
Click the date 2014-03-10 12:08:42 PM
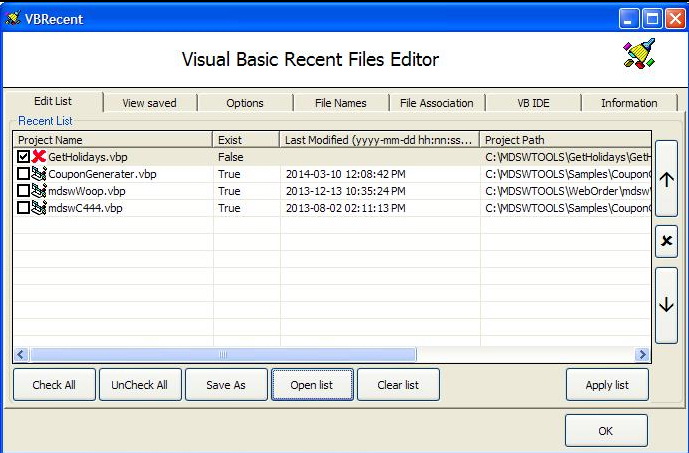click(345, 174)
